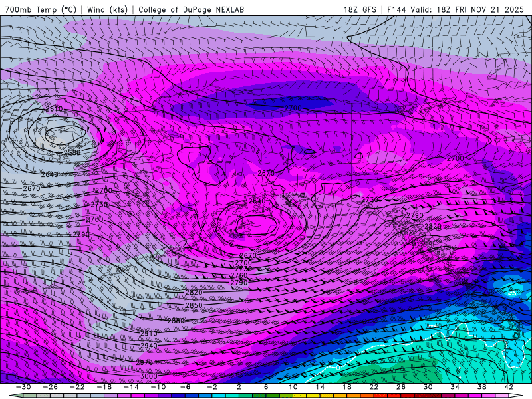This screenshot has height=399, width=532.
Task: Click the 'F144 Valid: 18Z FRI NOV 21 2025' text
Action: tap(456, 9)
